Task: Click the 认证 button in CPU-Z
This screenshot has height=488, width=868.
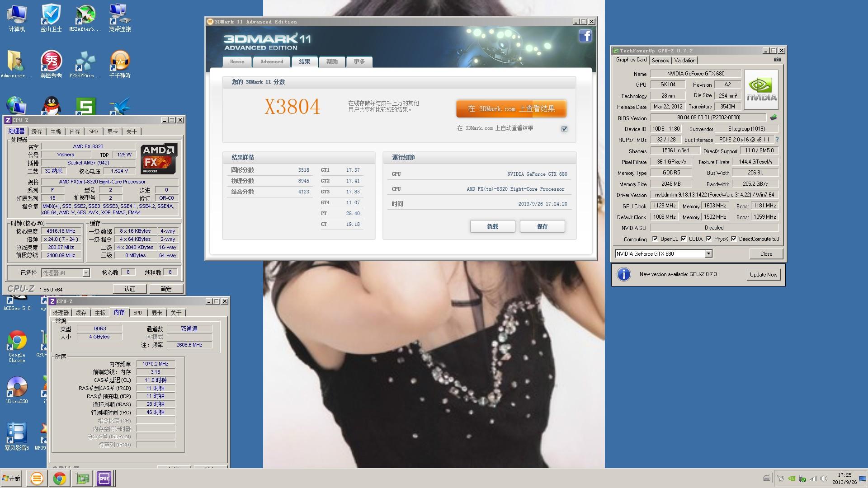Action: point(130,289)
